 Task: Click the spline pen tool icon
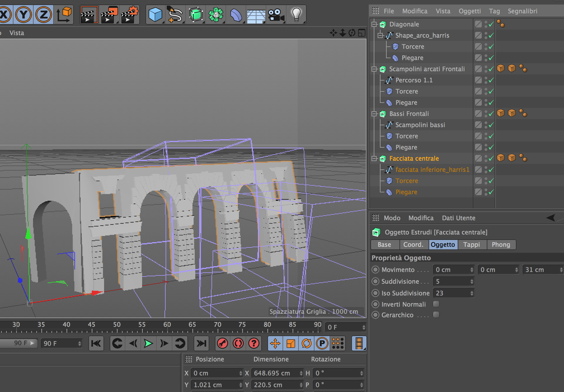coord(175,15)
